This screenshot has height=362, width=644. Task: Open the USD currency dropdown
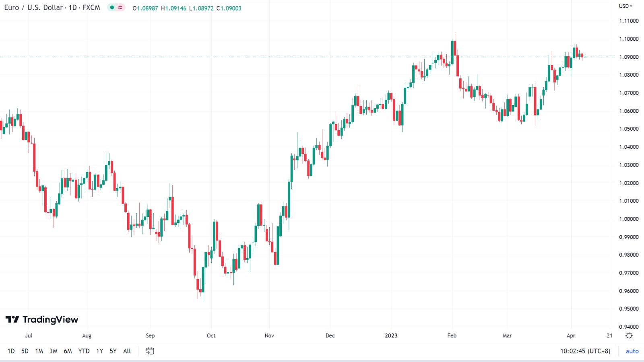pos(625,6)
